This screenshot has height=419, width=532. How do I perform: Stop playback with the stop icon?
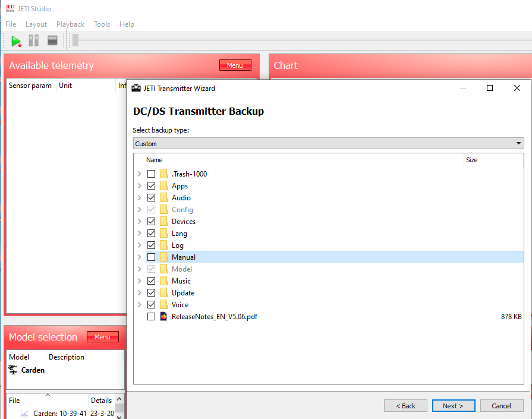click(52, 40)
